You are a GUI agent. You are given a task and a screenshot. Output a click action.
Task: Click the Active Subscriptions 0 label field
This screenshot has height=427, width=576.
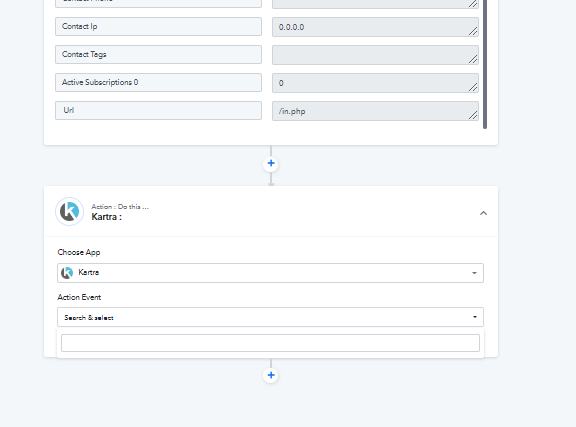[158, 82]
